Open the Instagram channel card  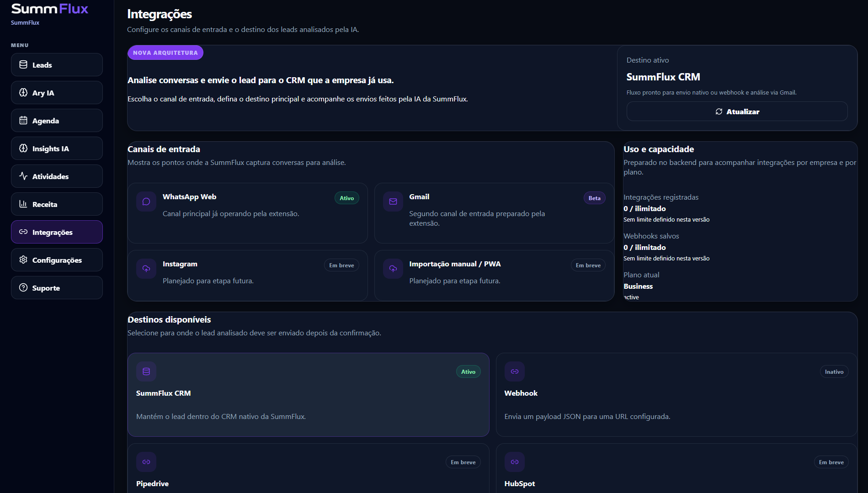click(x=248, y=276)
